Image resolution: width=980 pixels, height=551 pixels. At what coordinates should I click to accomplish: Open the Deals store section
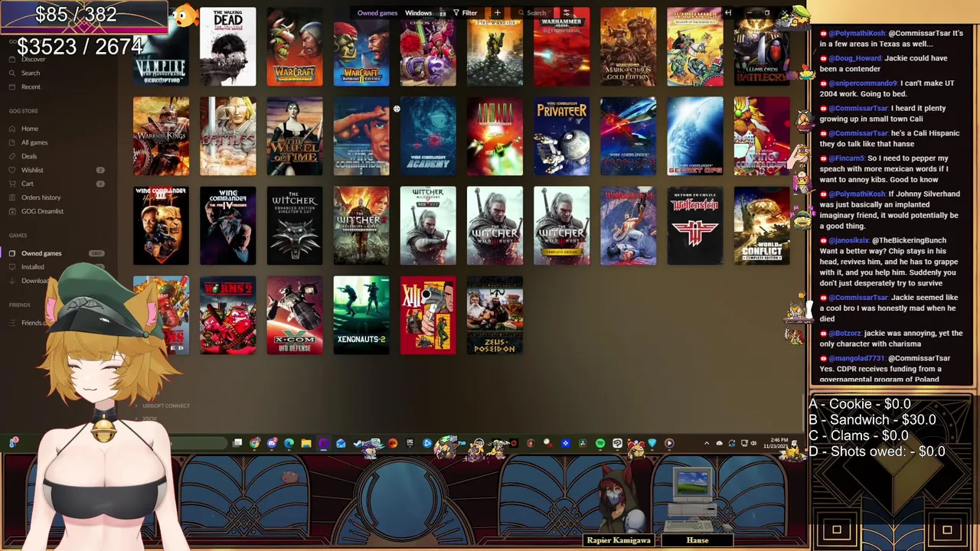point(29,156)
